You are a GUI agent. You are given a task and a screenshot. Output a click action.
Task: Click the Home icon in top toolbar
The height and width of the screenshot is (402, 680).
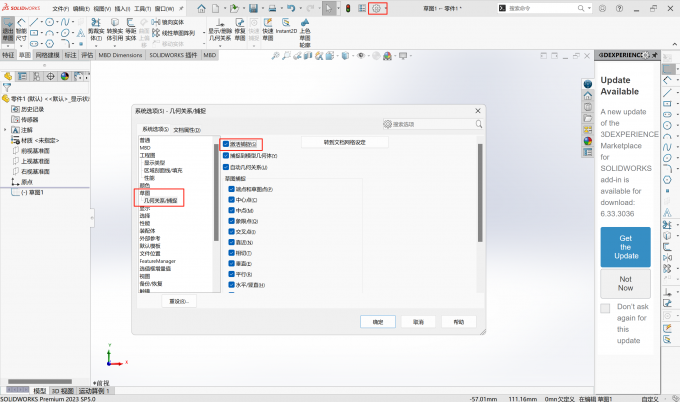[x=202, y=8]
